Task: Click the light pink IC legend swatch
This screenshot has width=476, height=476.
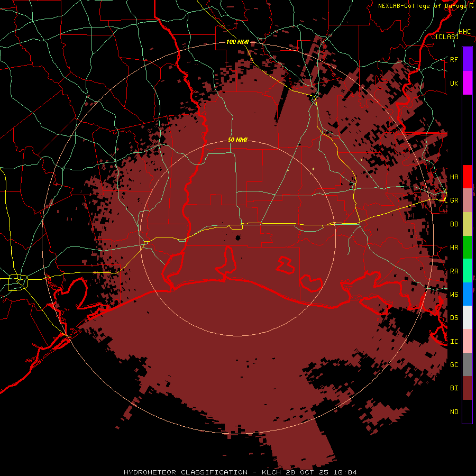Action: point(467,341)
